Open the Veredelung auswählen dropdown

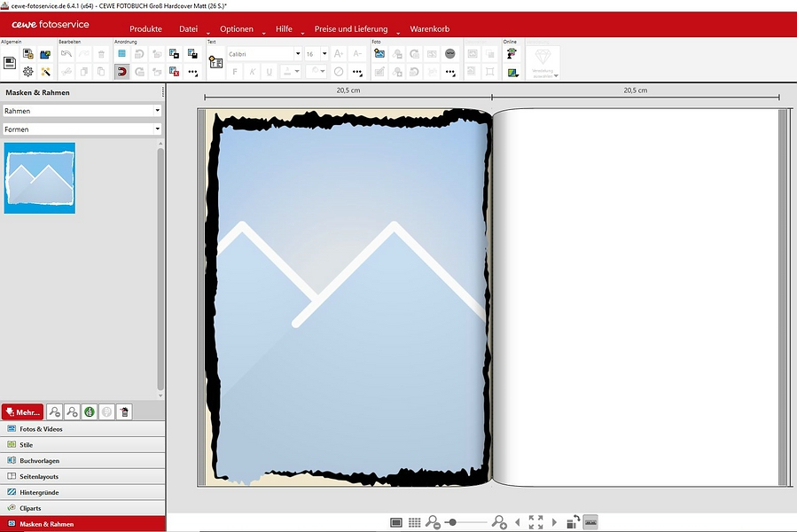coord(543,63)
